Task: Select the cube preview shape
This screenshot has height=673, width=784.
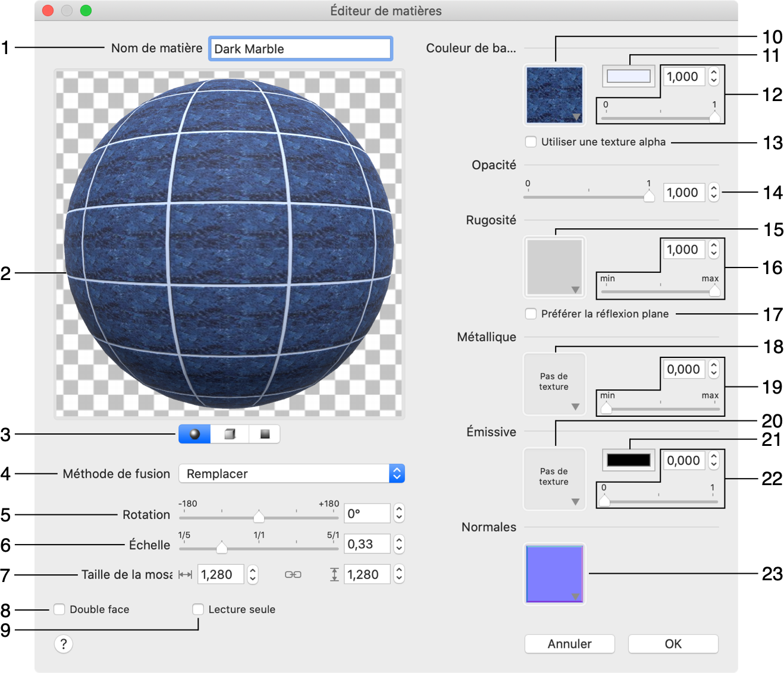Action: [x=230, y=434]
